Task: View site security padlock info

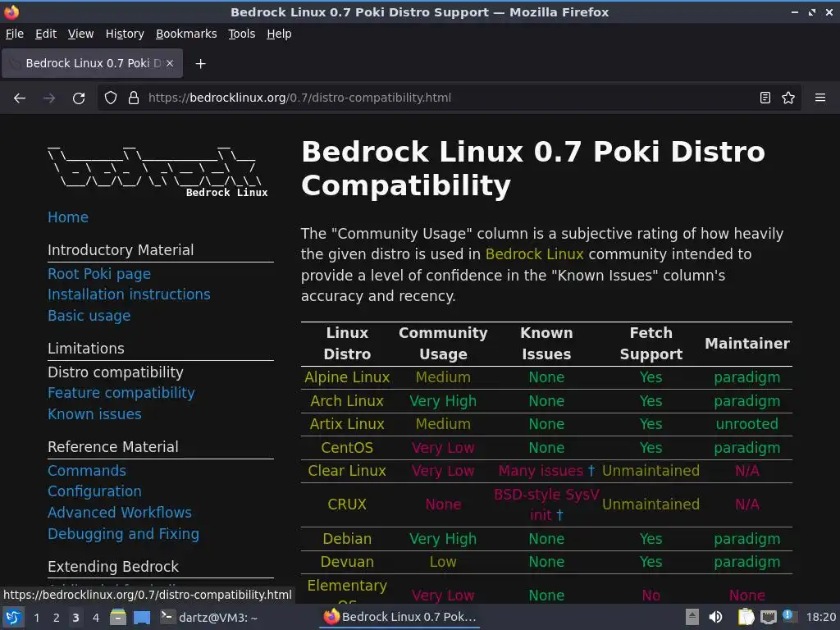Action: pyautogui.click(x=134, y=98)
